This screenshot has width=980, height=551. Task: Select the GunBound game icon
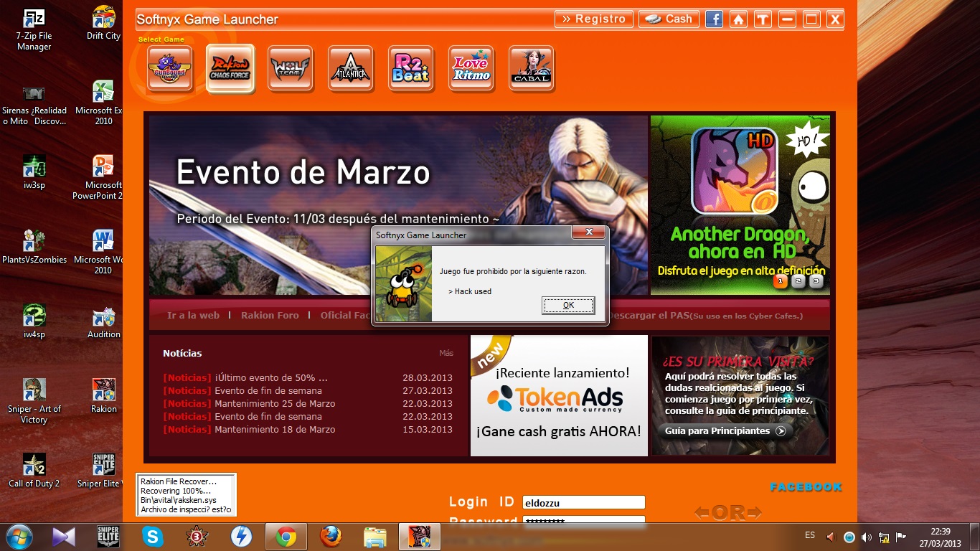(170, 68)
